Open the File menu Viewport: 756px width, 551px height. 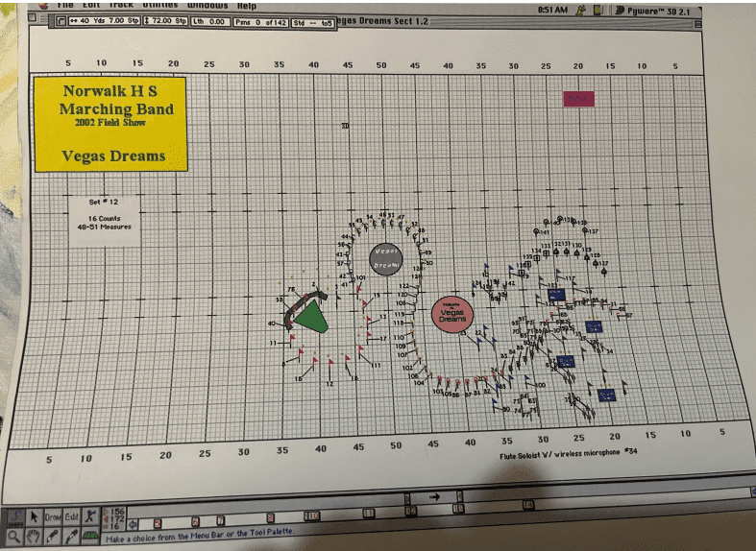65,5
